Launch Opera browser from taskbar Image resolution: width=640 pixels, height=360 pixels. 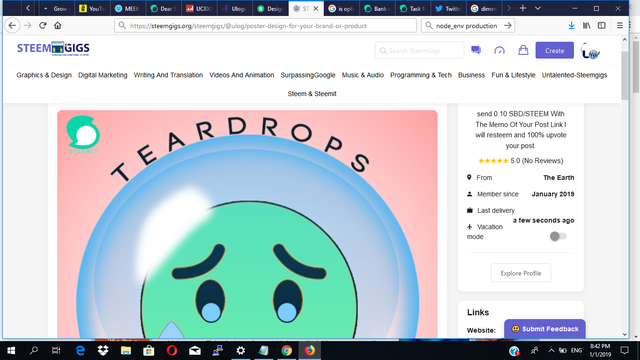172,351
